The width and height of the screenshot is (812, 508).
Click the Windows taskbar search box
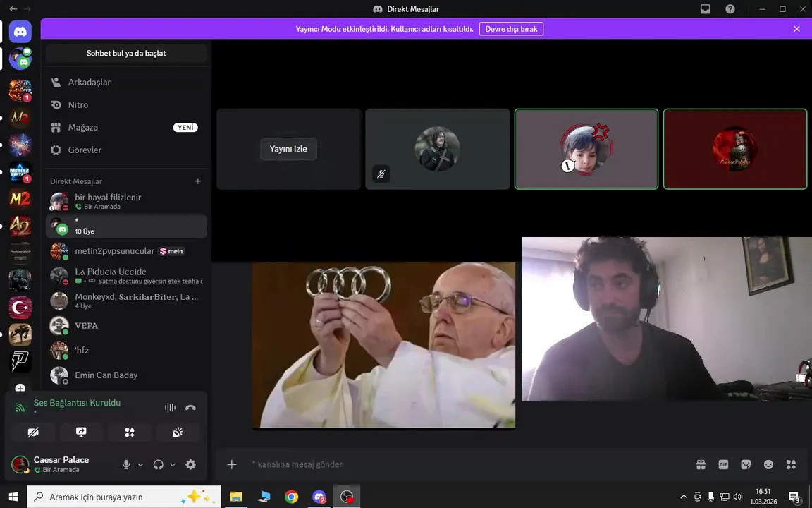[x=124, y=497]
